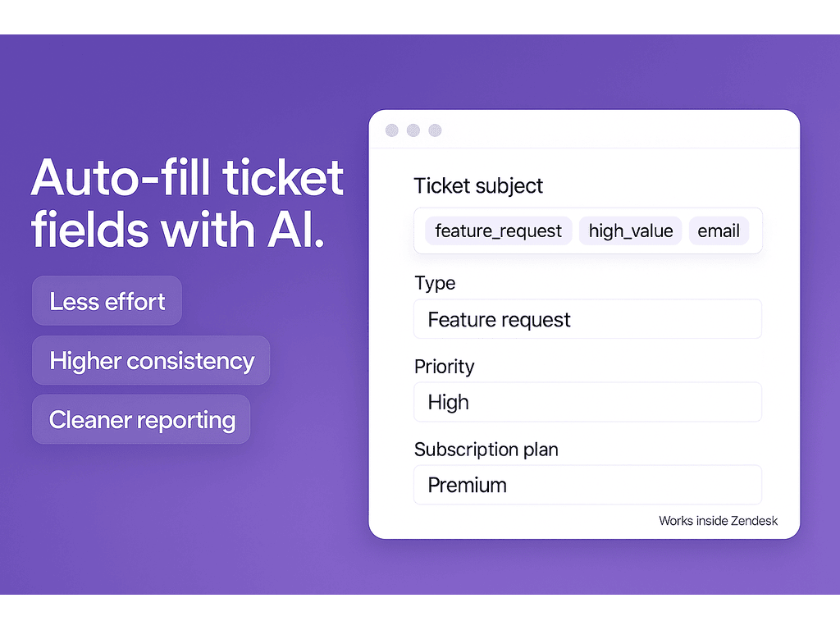The width and height of the screenshot is (840, 630).
Task: Click empty space in the ticket subject tag field
Action: (756, 231)
